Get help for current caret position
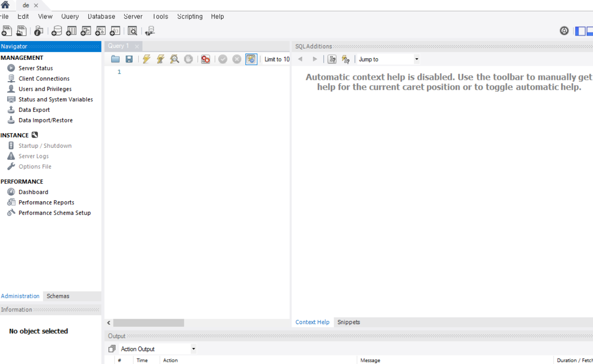This screenshot has height=364, width=593. tap(332, 59)
